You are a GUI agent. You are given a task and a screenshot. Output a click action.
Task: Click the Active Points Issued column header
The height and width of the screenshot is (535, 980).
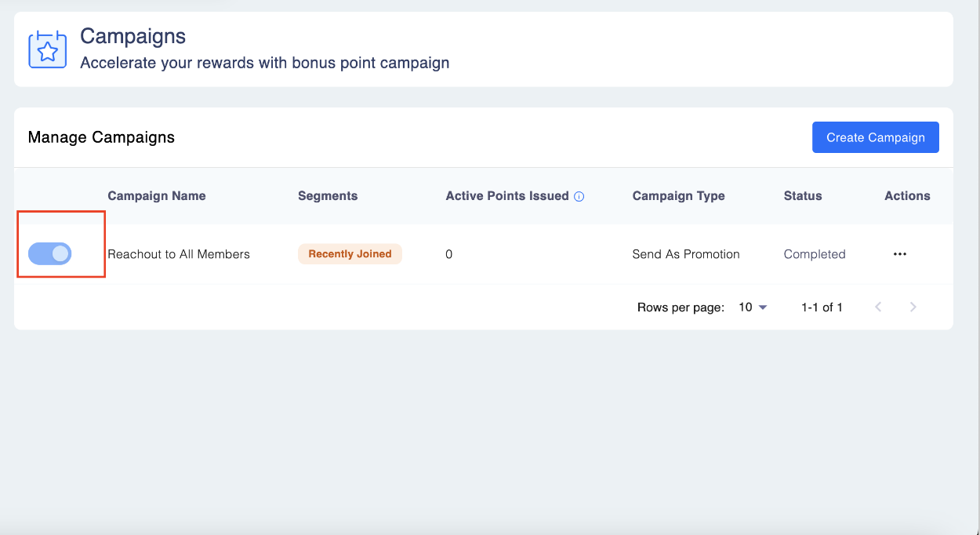point(507,196)
